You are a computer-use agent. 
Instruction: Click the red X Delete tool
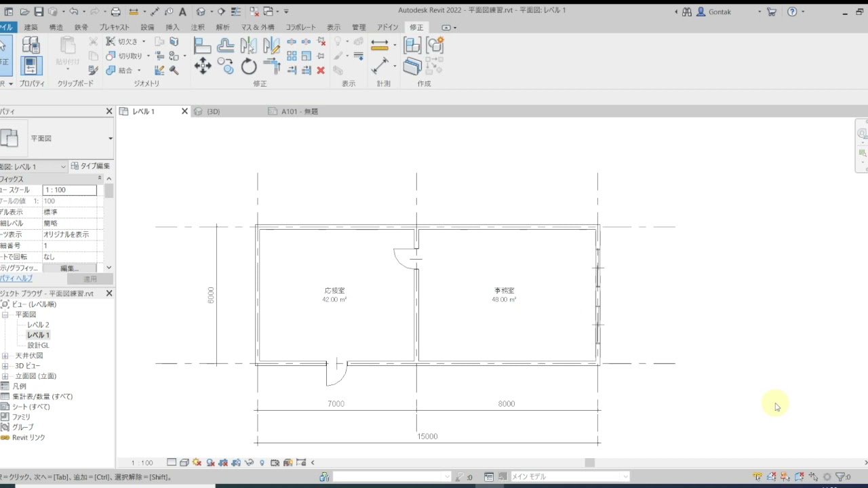coord(321,70)
